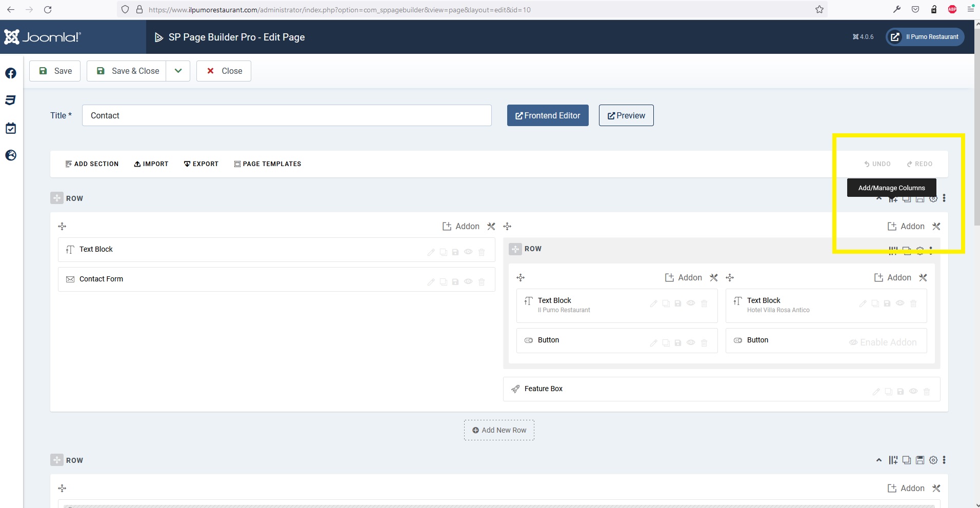
Task: Open PAGE TEMPLATES
Action: click(268, 164)
